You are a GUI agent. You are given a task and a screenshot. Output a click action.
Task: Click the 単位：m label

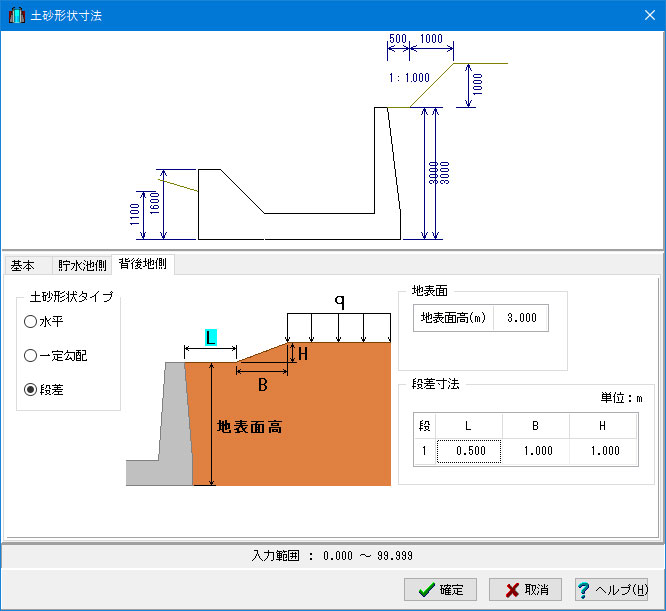[621, 398]
